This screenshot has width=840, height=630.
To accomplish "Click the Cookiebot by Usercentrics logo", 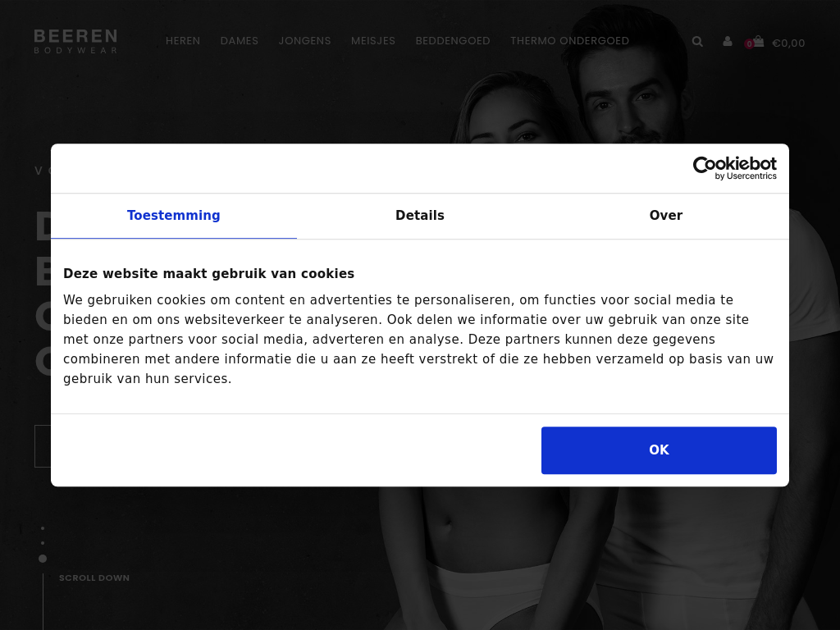I will click(734, 168).
